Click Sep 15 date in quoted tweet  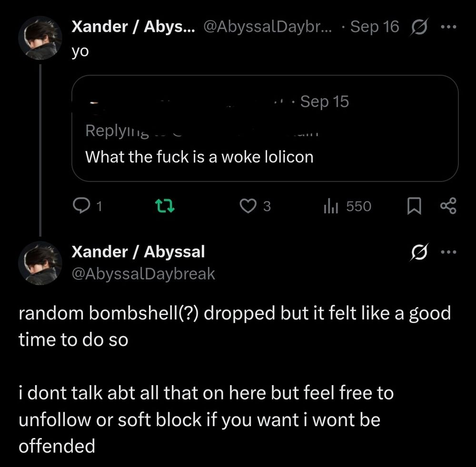tap(325, 101)
